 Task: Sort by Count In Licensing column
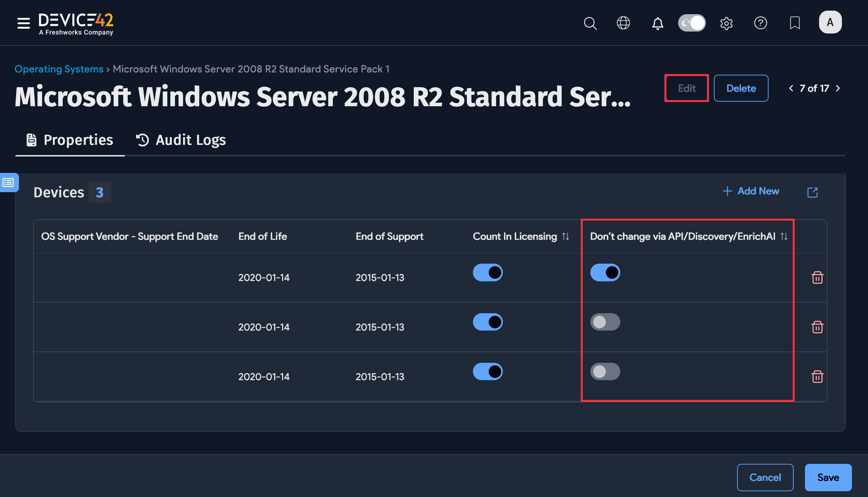tap(566, 236)
